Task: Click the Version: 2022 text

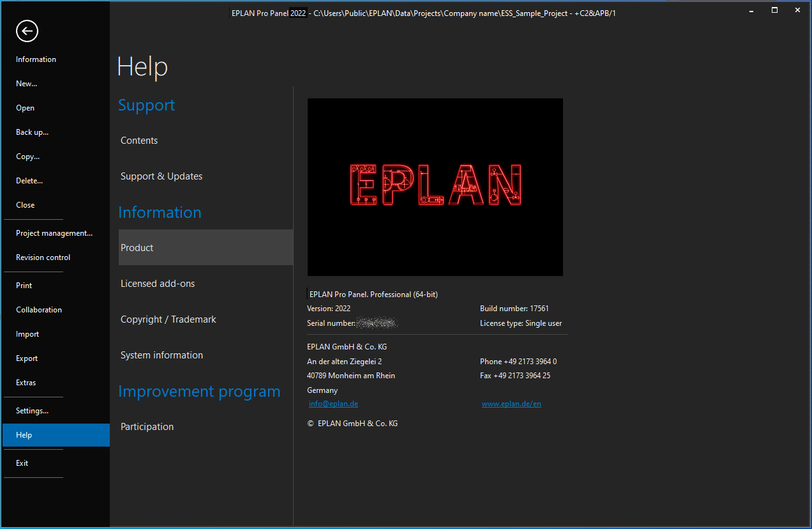Action: point(329,309)
